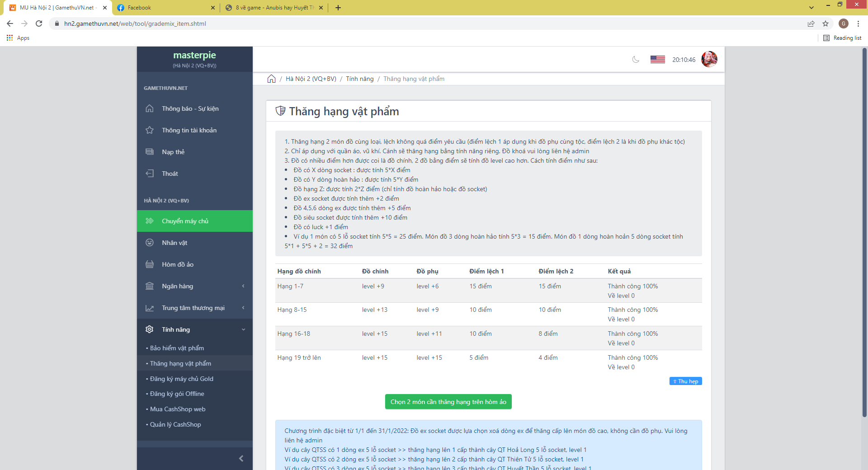Click the Thoát logout icon
868x470 pixels.
[x=150, y=174]
